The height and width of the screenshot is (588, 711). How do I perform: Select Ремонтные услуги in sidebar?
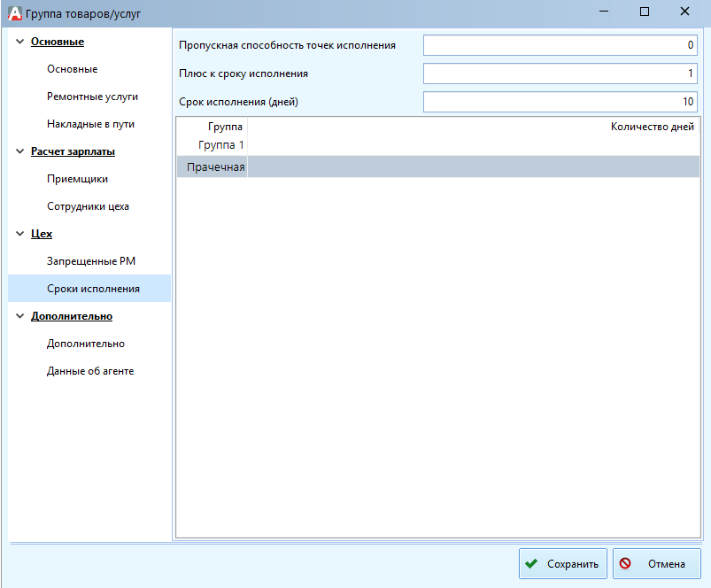point(92,97)
